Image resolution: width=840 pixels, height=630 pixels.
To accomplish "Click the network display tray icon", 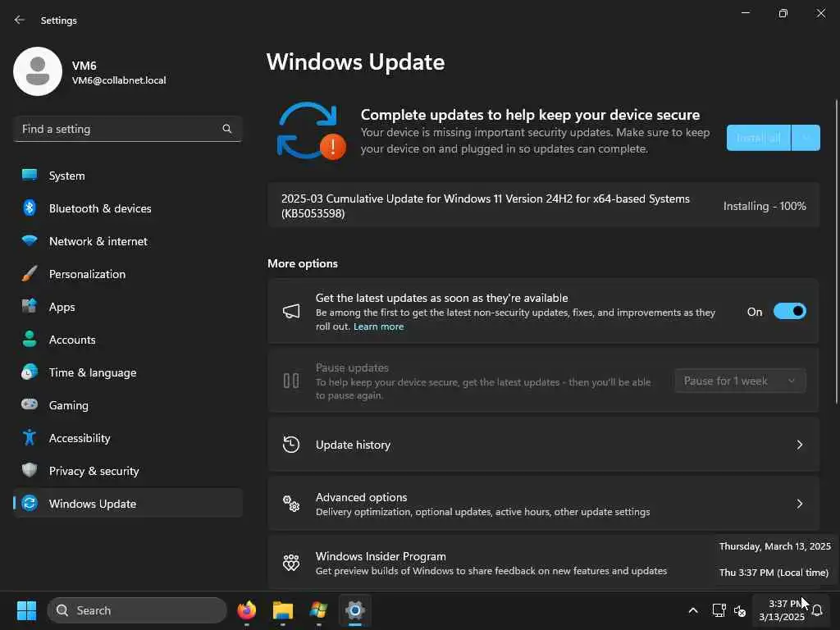I will tap(719, 610).
